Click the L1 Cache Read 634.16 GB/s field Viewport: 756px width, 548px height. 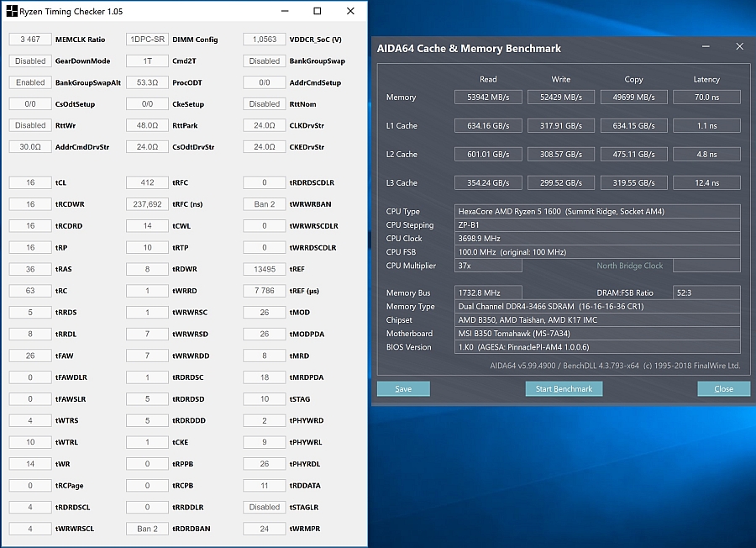tap(488, 126)
